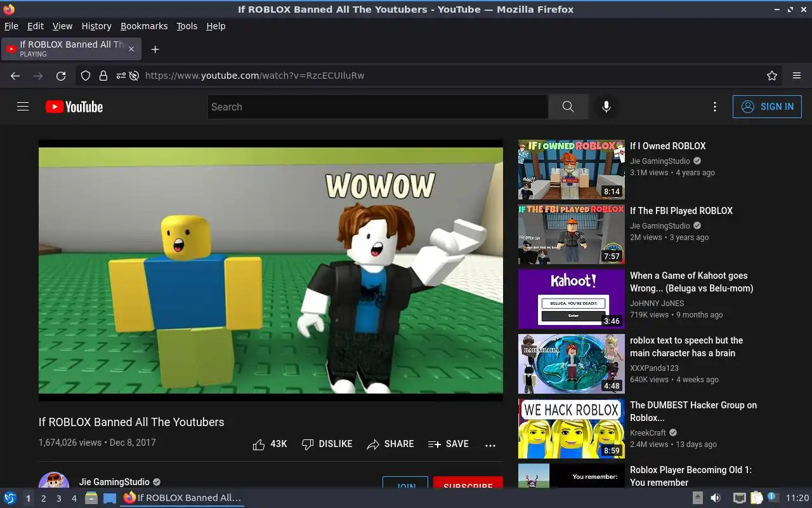Screen dimensions: 812x508
Task: View site security padlock info
Action: [103, 76]
